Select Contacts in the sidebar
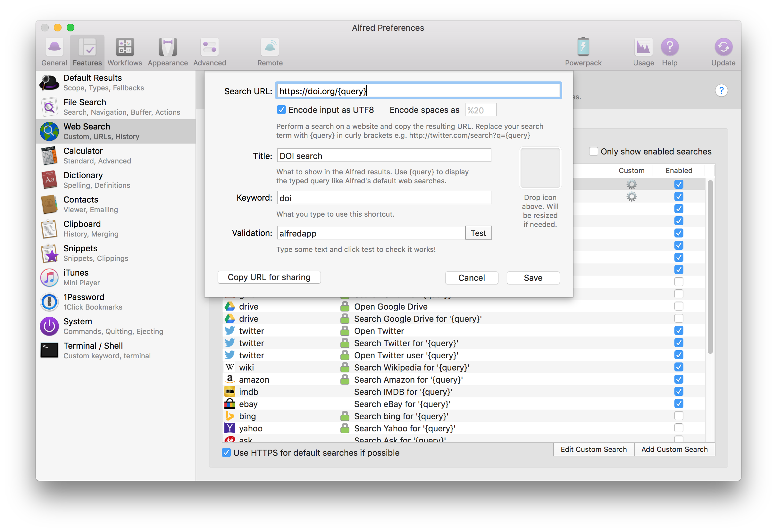 (x=116, y=204)
